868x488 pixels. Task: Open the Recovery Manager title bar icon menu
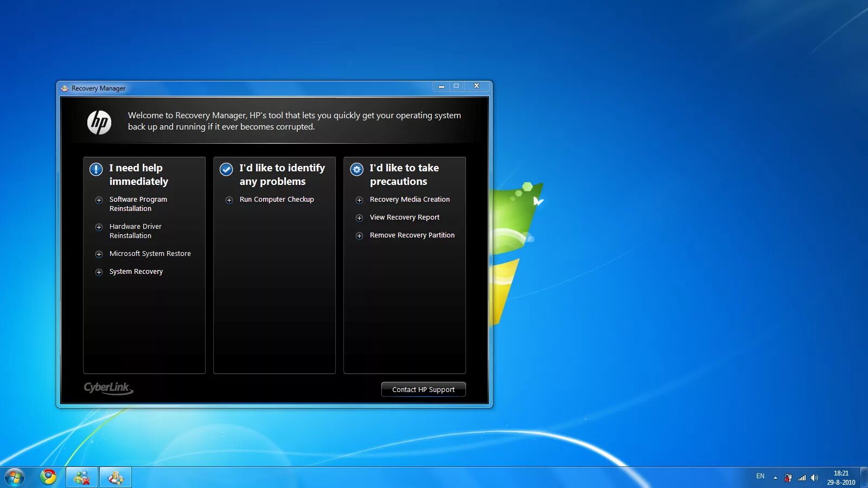click(65, 88)
